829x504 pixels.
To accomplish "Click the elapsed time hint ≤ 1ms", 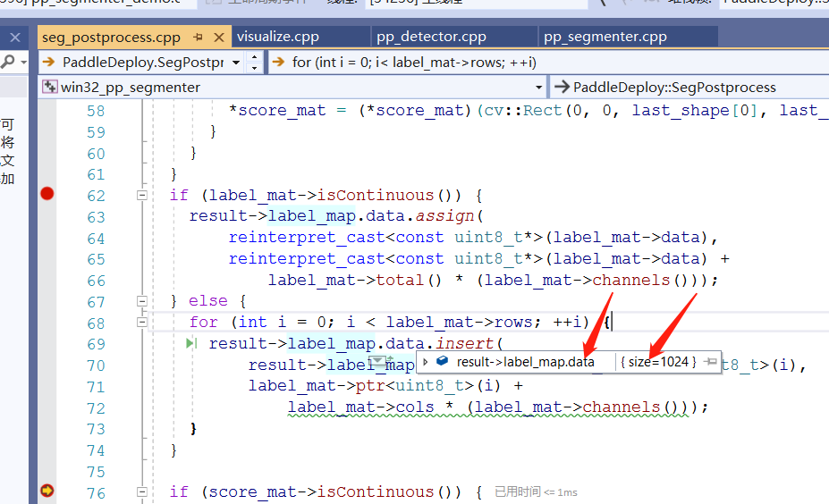I will coord(536,492).
